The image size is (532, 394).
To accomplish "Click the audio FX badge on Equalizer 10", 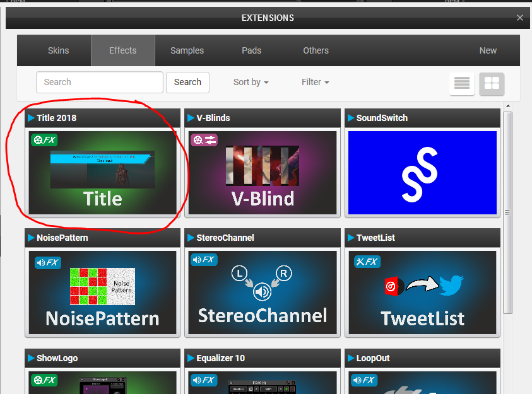I will tap(204, 380).
